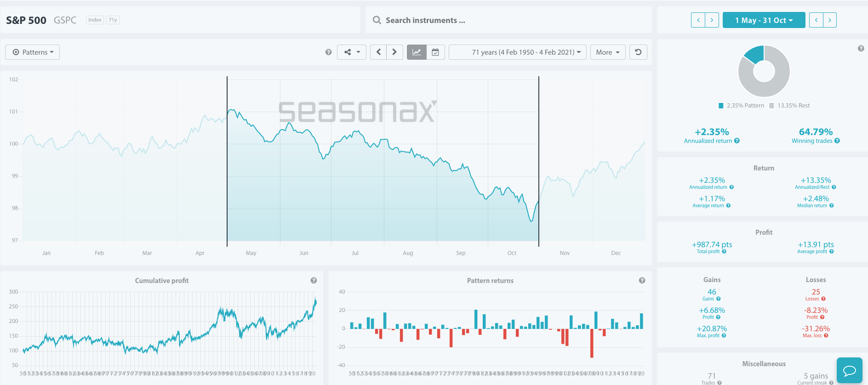Image resolution: width=868 pixels, height=385 pixels.
Task: Click the +987.74 pts total profit value
Action: (x=712, y=244)
